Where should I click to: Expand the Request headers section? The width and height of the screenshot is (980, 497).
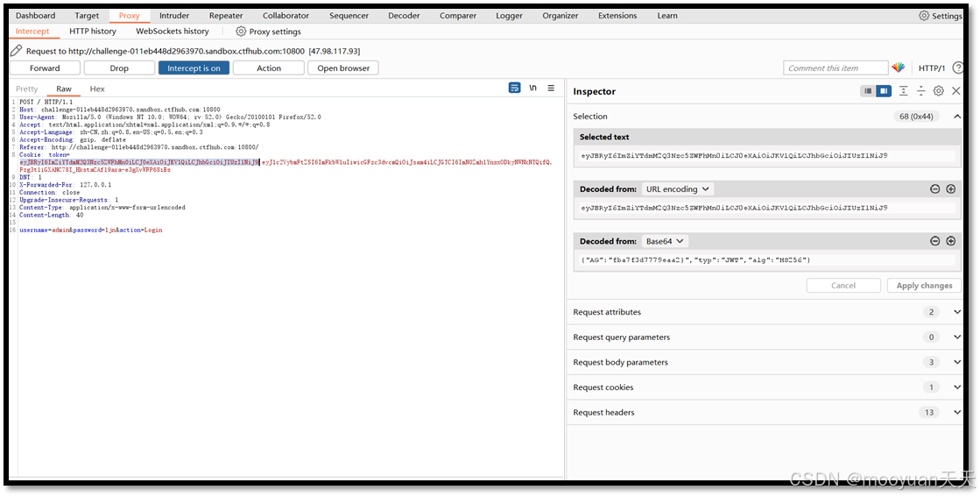(957, 412)
